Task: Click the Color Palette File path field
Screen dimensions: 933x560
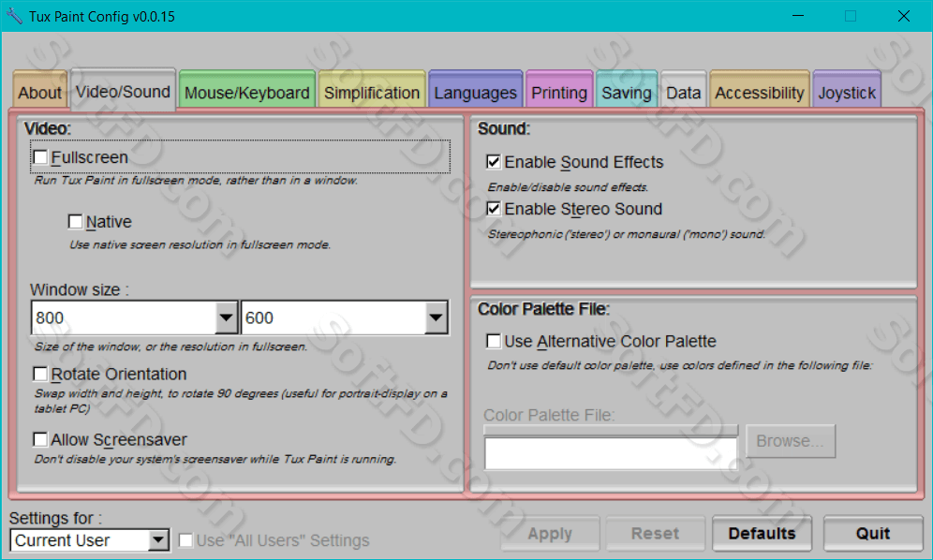Action: point(611,453)
